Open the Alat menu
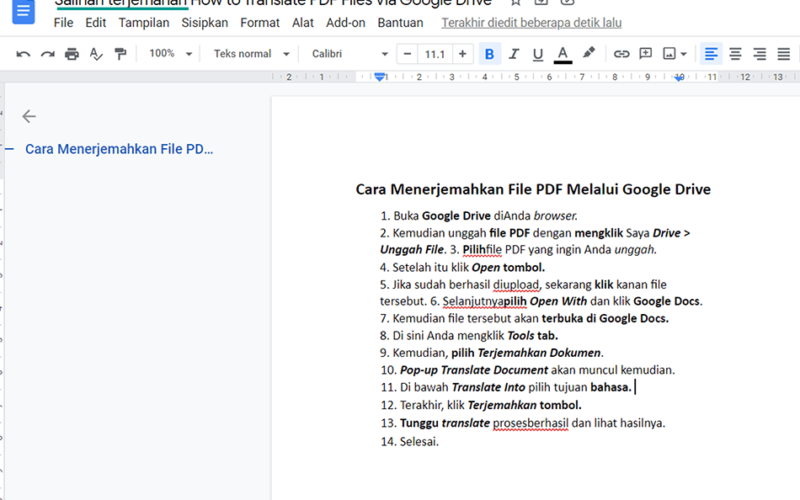The width and height of the screenshot is (800, 500). [x=303, y=23]
